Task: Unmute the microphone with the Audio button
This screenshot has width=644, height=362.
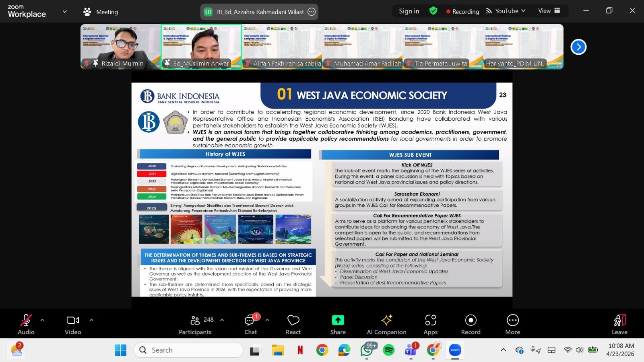Action: [26, 324]
